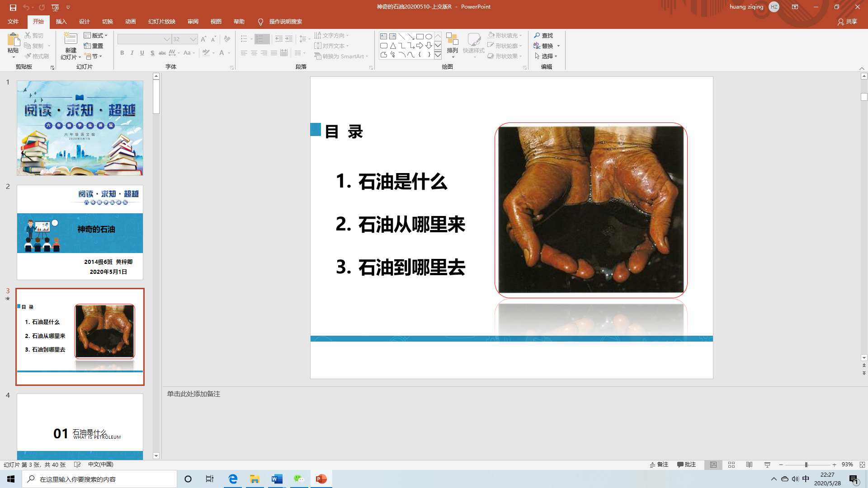Select the oval shape tool
This screenshot has height=488, width=868.
coord(429,36)
